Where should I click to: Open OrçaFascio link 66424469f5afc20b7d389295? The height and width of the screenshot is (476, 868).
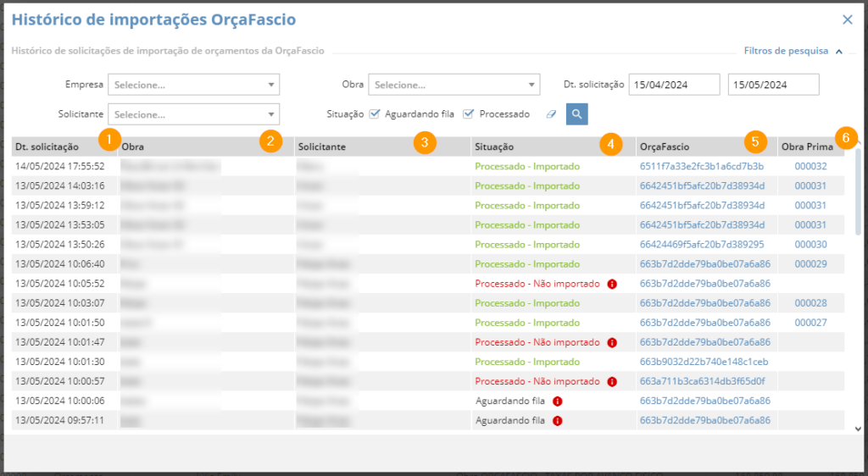pyautogui.click(x=701, y=245)
